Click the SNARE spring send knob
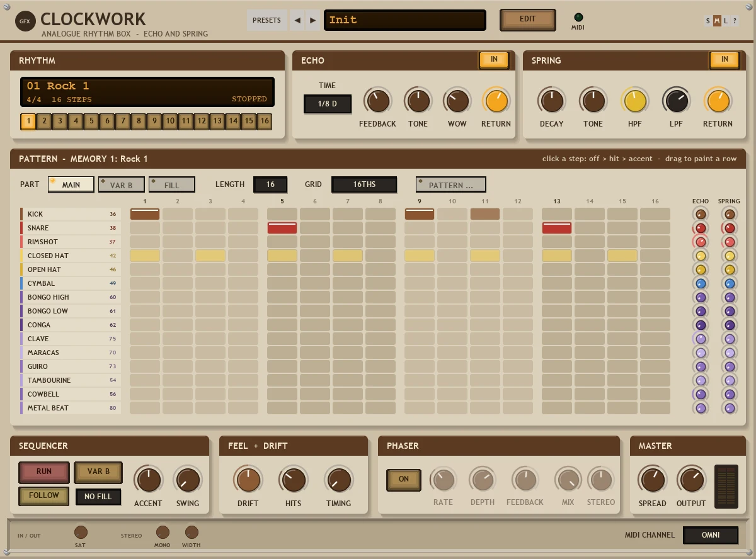 pyautogui.click(x=730, y=228)
